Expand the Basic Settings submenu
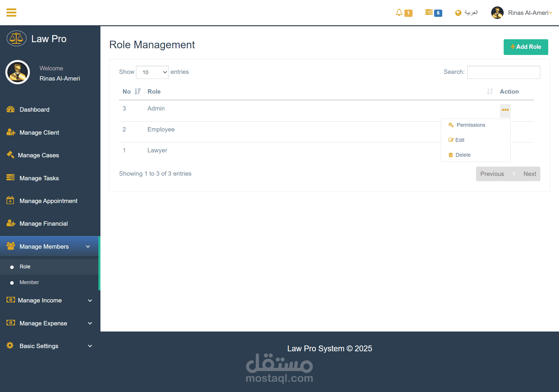 (x=90, y=346)
